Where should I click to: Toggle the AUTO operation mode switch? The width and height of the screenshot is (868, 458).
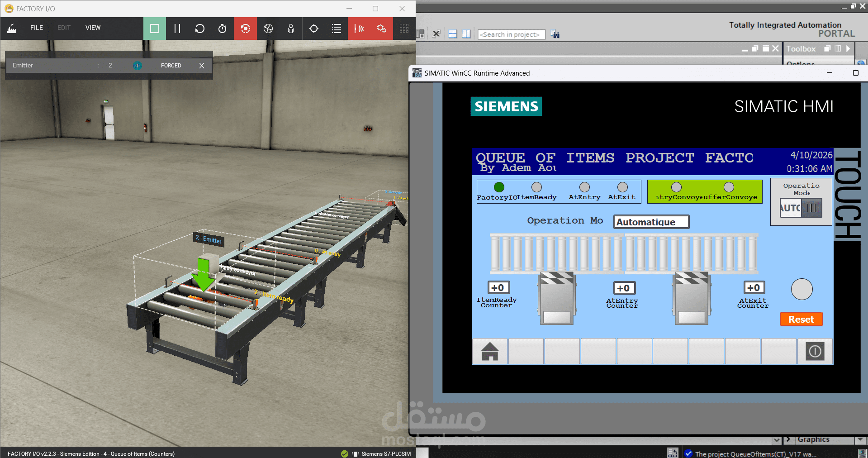801,208
